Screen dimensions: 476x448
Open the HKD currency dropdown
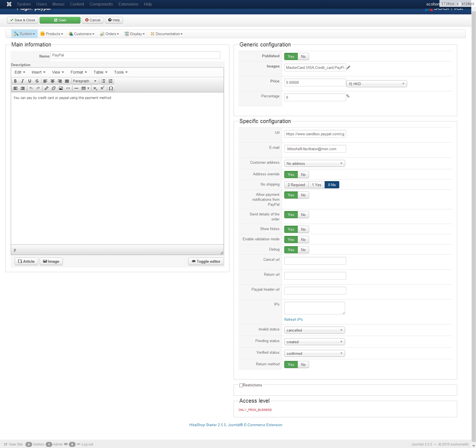(x=377, y=84)
